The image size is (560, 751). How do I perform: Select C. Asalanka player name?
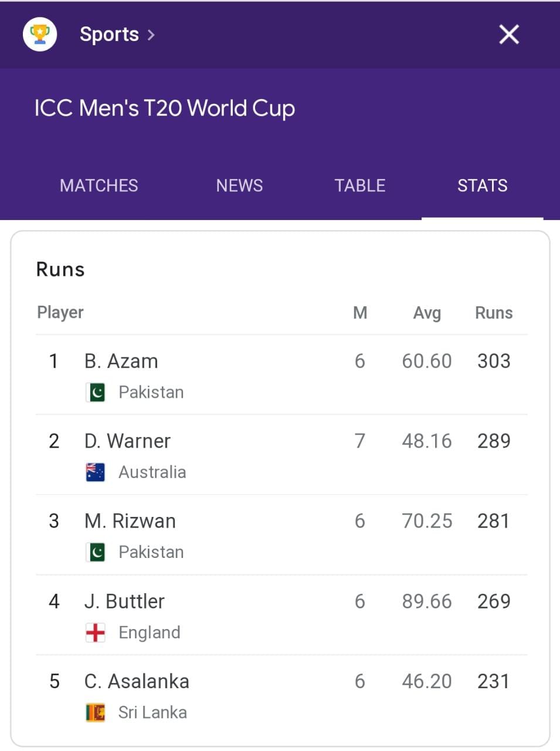pyautogui.click(x=137, y=681)
